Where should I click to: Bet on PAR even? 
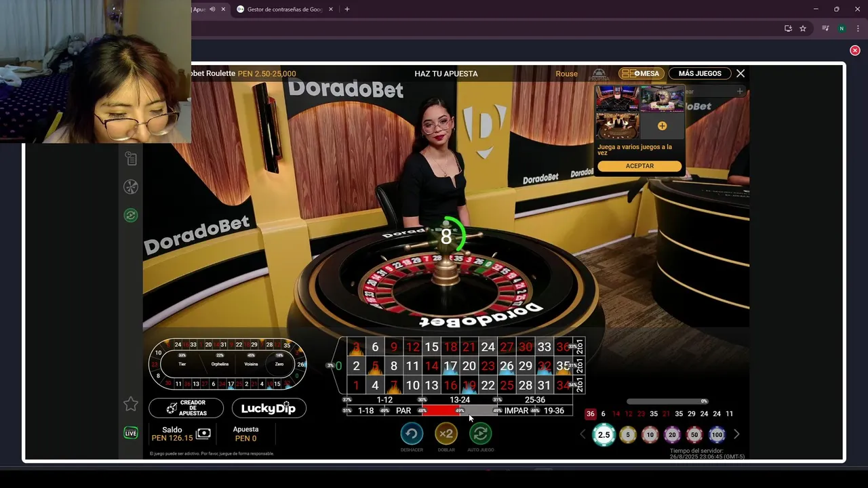point(403,411)
